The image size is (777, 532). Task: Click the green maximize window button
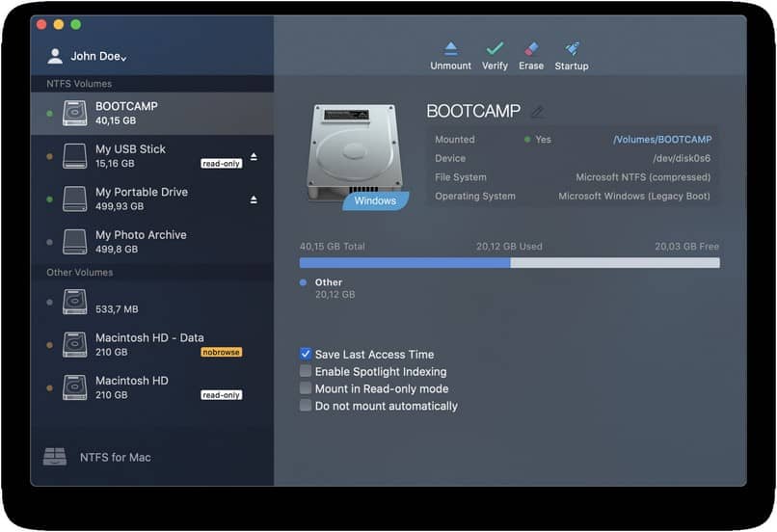click(76, 24)
